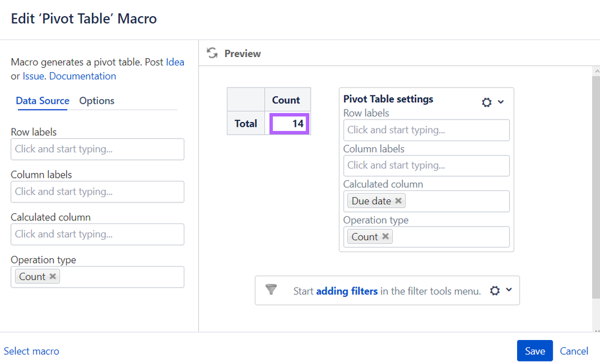This screenshot has height=364, width=600.
Task: Expand chevron beside filter gear icon
Action: click(x=509, y=290)
